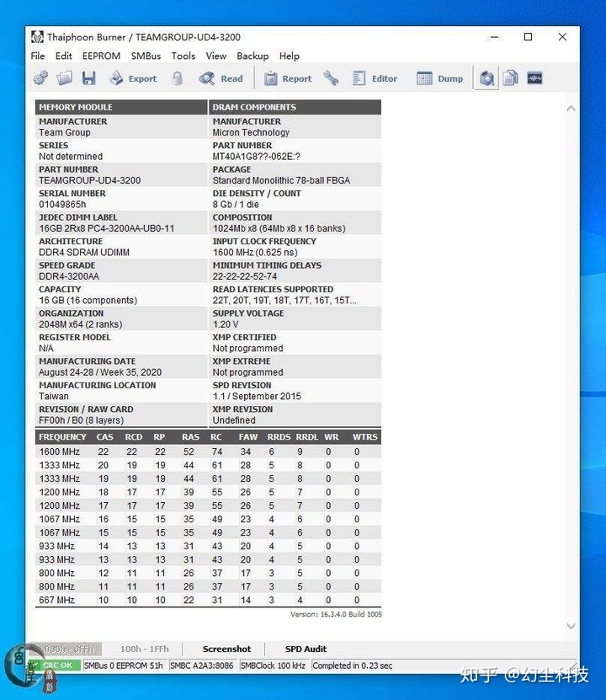
Task: Select 'Taiwan' manufacturing location value
Action: (x=54, y=396)
